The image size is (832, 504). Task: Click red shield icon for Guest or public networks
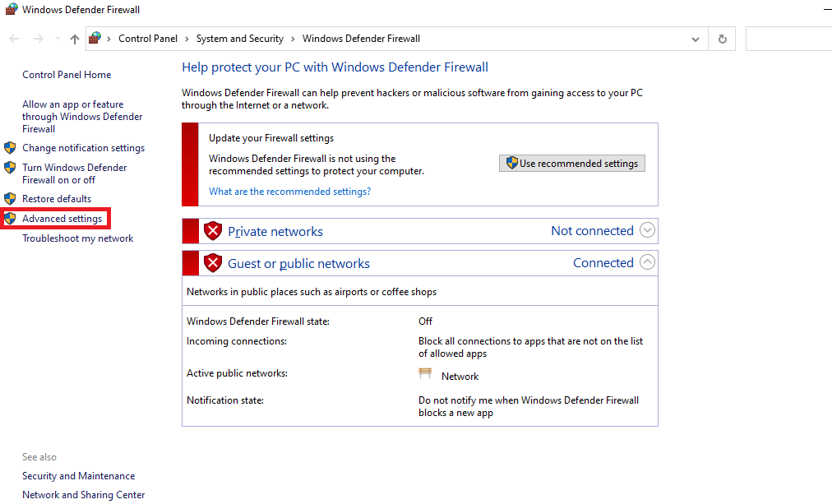(213, 262)
